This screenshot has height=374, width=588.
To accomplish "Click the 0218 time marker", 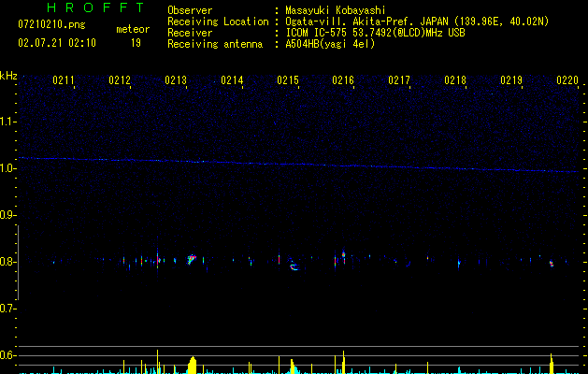I will (x=455, y=80).
